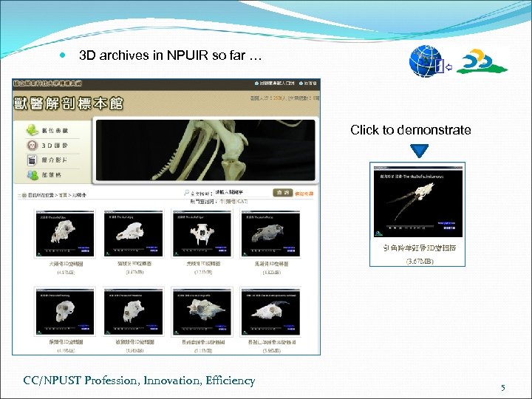The image size is (532, 399).
Task: Click the last link in the dark header bar
Action: pyautogui.click(x=307, y=83)
